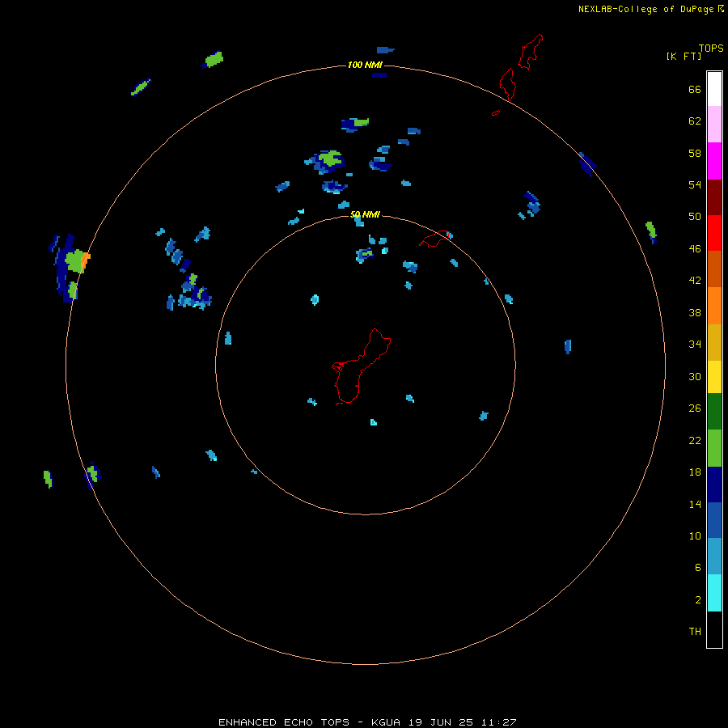Click the "50 NMI" range ring label
The image size is (728, 728).
click(365, 214)
